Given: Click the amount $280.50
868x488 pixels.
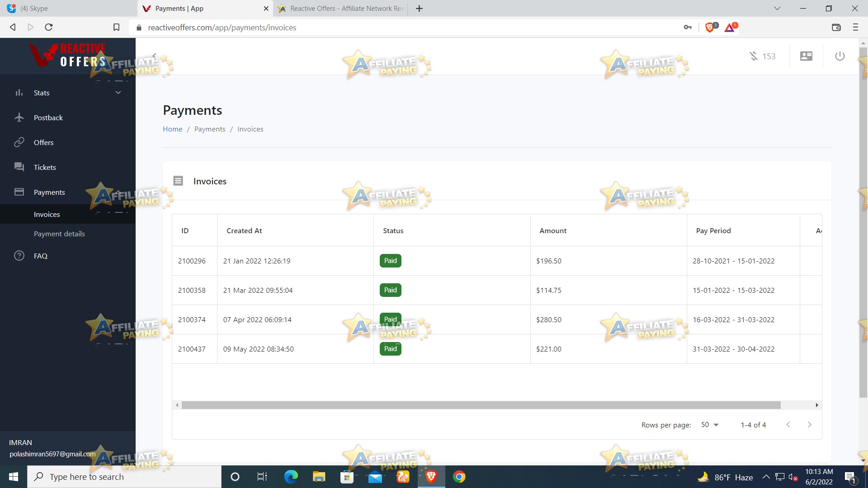Looking at the screenshot, I should 548,319.
